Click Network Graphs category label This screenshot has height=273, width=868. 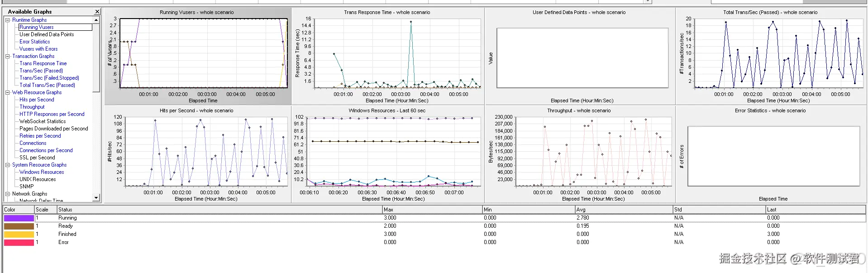tap(29, 194)
